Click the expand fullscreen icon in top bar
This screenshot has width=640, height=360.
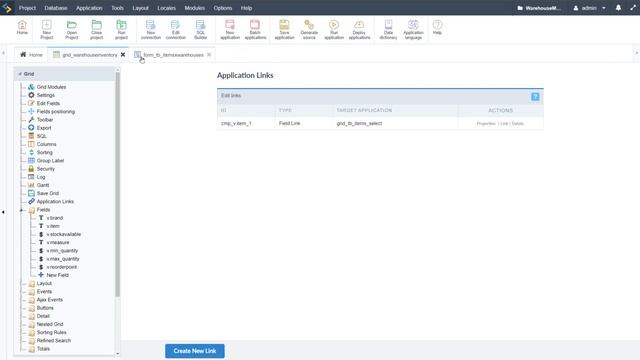(633, 8)
